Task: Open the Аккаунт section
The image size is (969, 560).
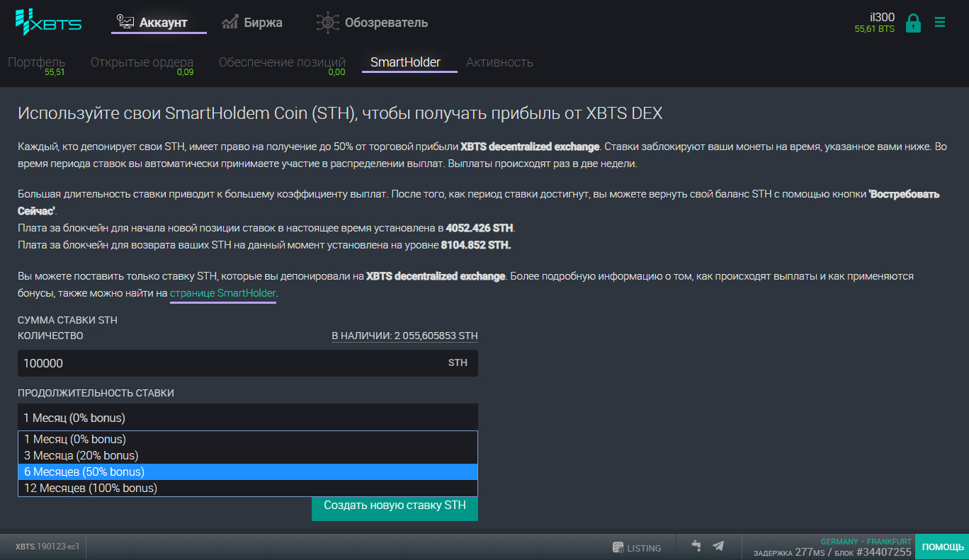Action: point(159,23)
